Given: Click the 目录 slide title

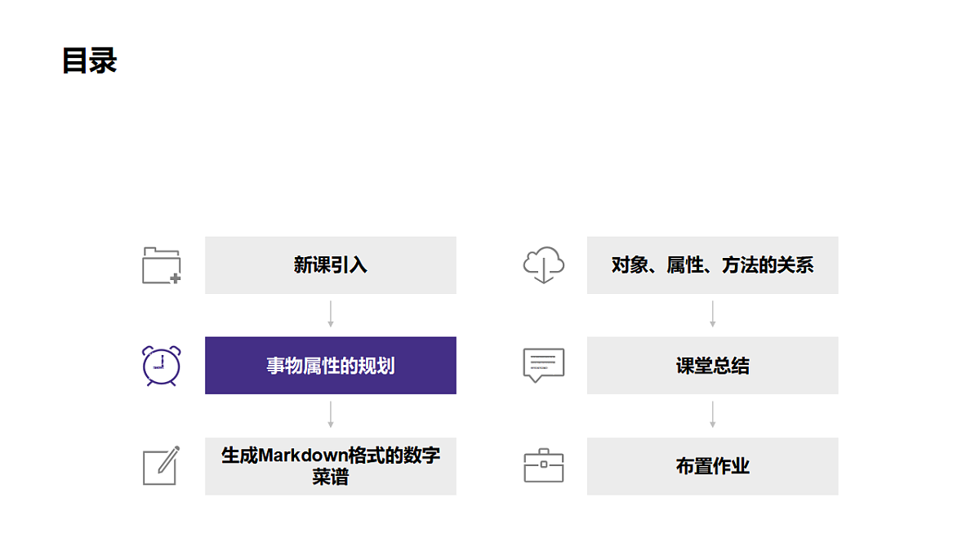Looking at the screenshot, I should [x=90, y=60].
